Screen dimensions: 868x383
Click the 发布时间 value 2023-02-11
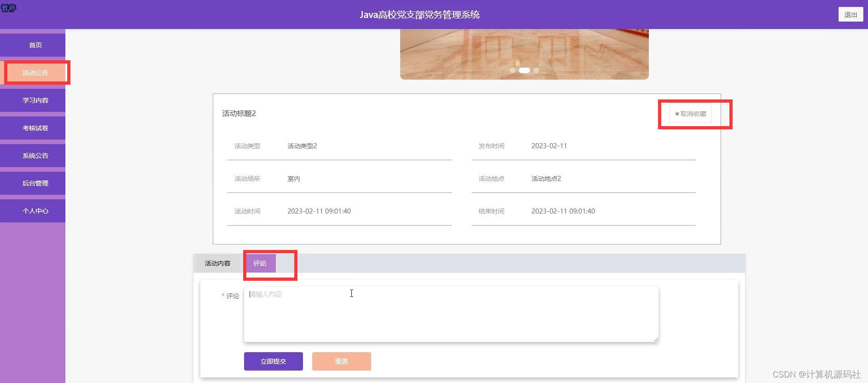pyautogui.click(x=549, y=146)
